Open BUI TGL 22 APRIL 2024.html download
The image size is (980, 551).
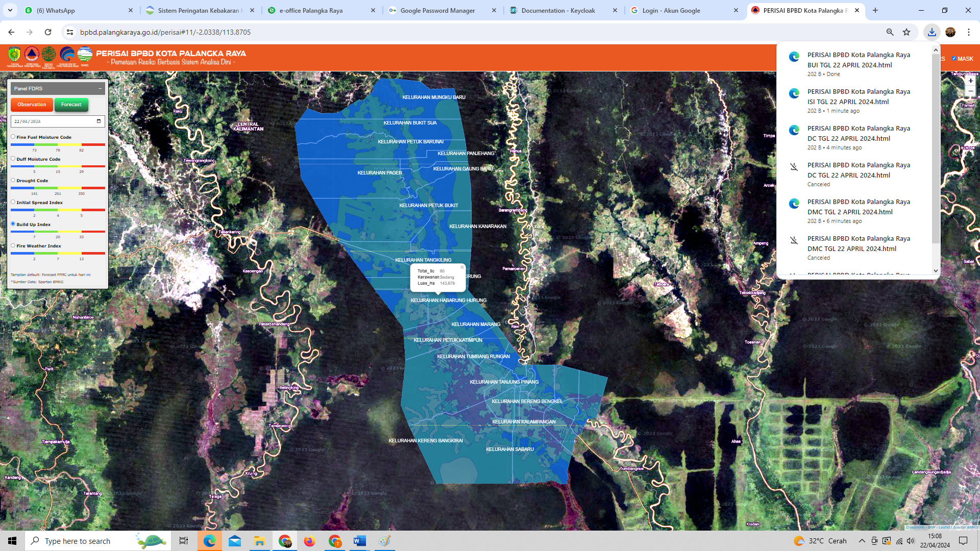[x=859, y=60]
